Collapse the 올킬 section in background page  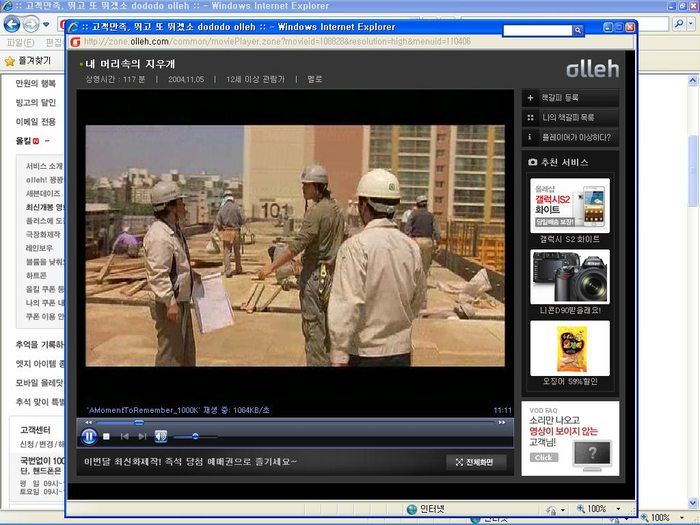[x=47, y=141]
